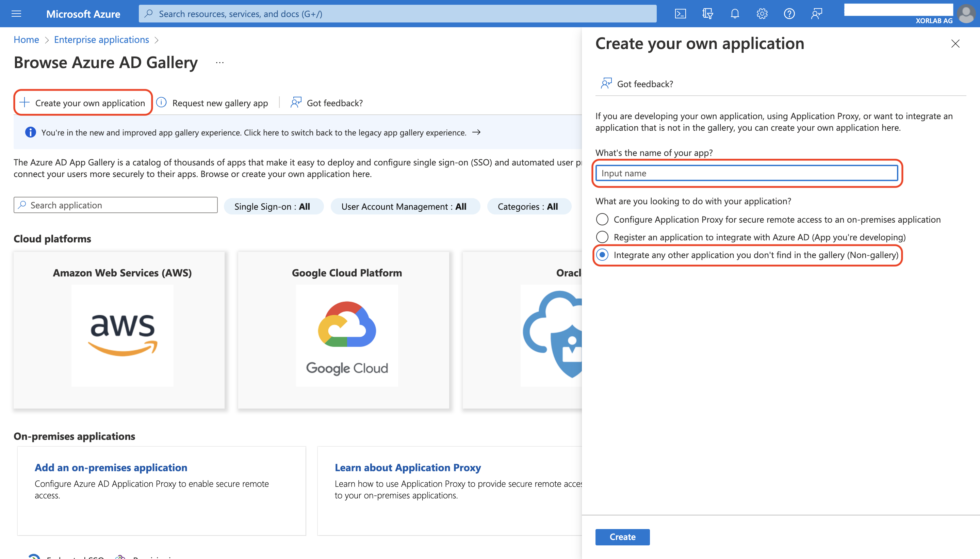Open the hamburger portal menu

pyautogui.click(x=16, y=14)
